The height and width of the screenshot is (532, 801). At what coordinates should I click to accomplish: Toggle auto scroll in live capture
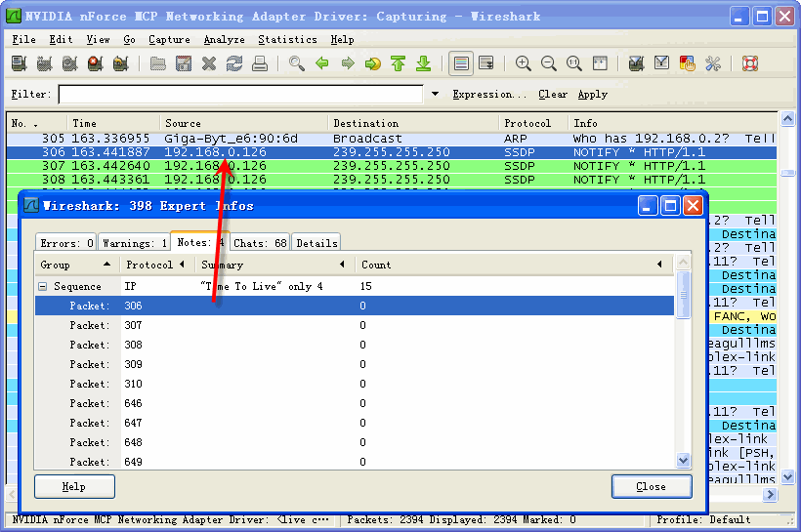tap(485, 64)
